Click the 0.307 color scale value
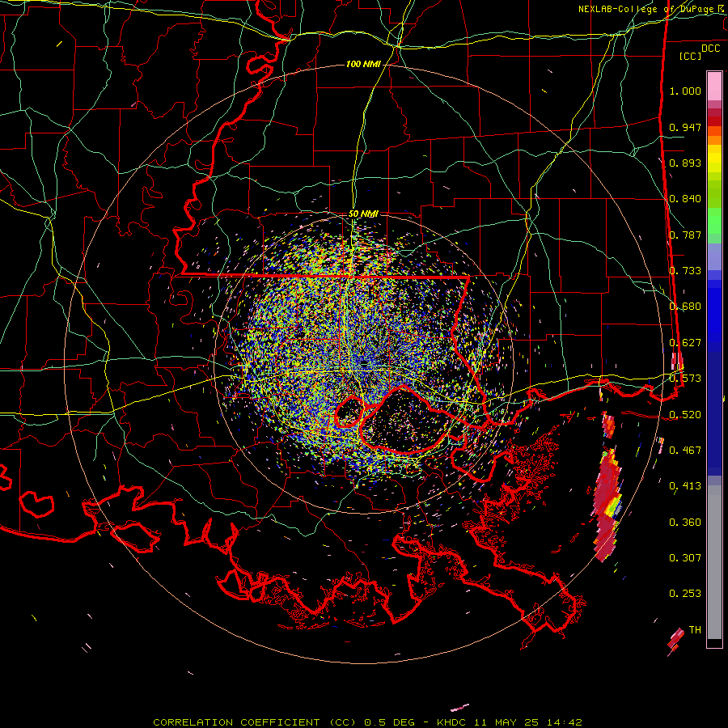728x728 pixels. 685,558
